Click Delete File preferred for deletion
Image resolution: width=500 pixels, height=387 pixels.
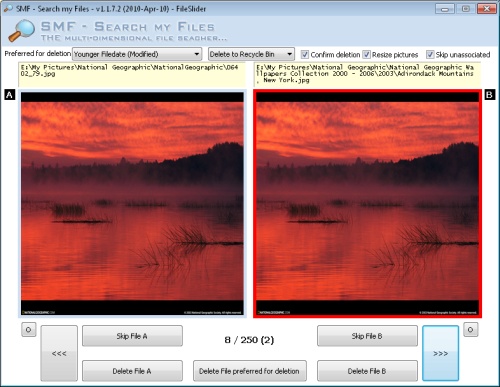250,371
